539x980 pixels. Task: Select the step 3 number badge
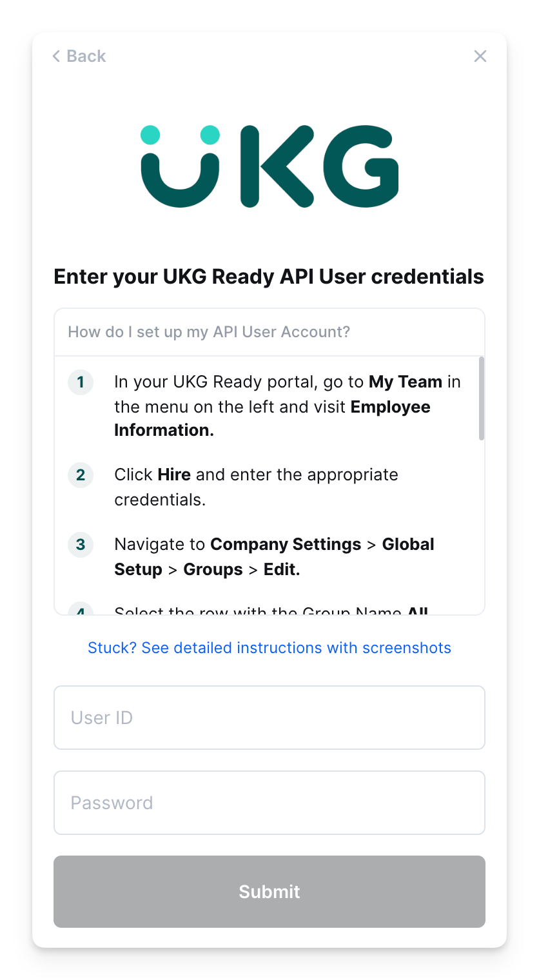[81, 545]
